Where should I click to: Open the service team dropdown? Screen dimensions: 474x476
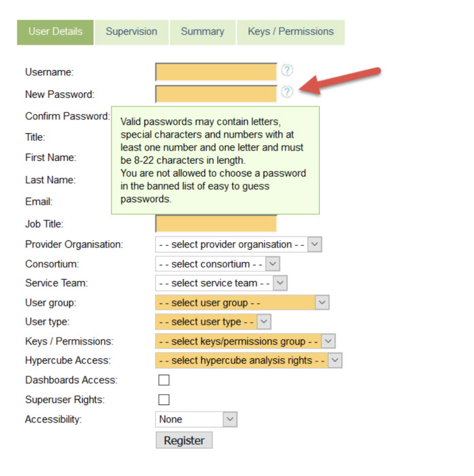coord(221,283)
